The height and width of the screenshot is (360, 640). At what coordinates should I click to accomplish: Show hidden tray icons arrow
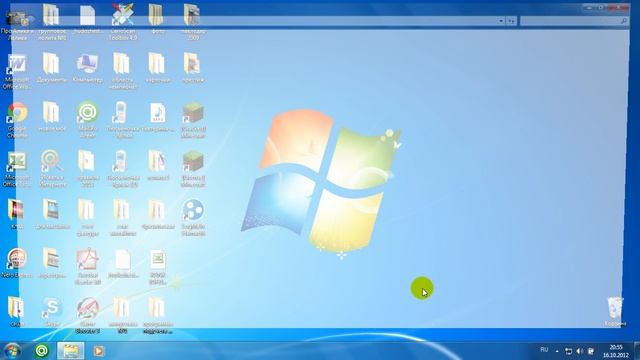click(x=557, y=351)
